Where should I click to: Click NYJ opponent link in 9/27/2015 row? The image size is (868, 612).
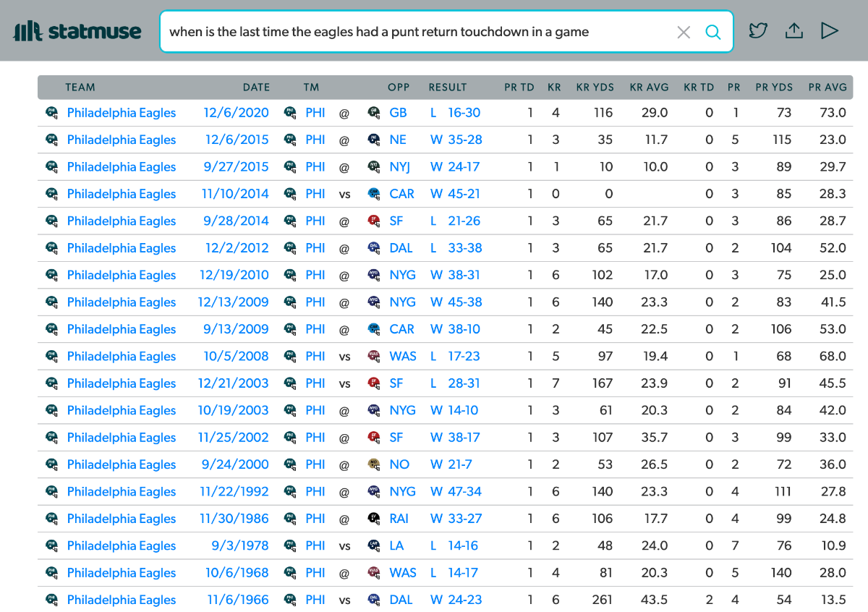[x=399, y=167]
